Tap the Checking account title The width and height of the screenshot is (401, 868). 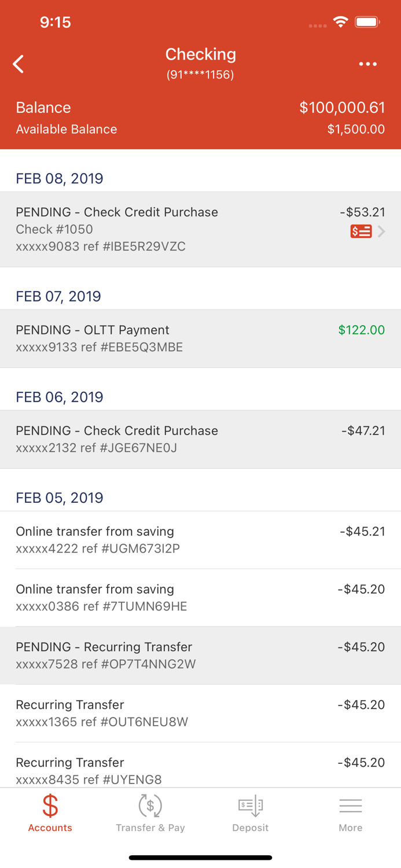point(201,54)
